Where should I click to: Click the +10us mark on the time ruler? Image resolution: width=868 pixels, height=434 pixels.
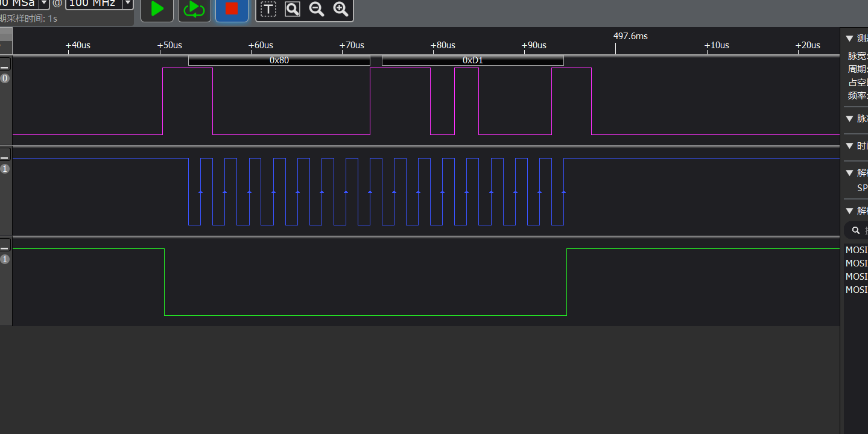(717, 45)
